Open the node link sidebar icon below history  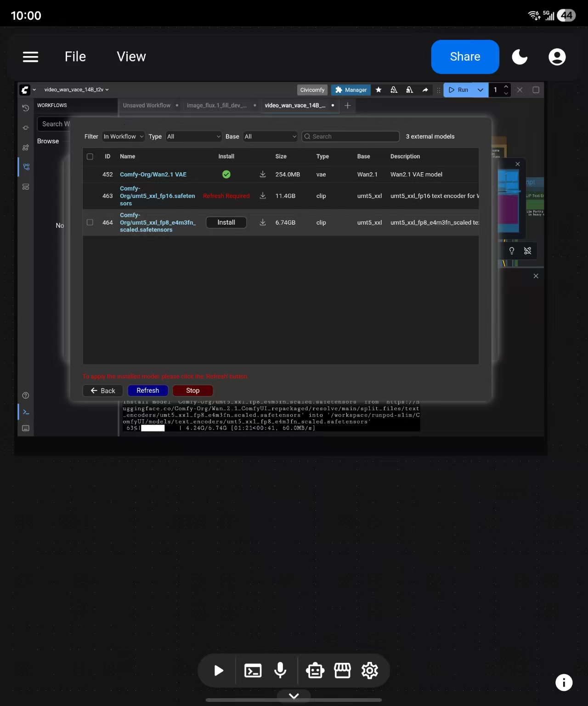(26, 128)
